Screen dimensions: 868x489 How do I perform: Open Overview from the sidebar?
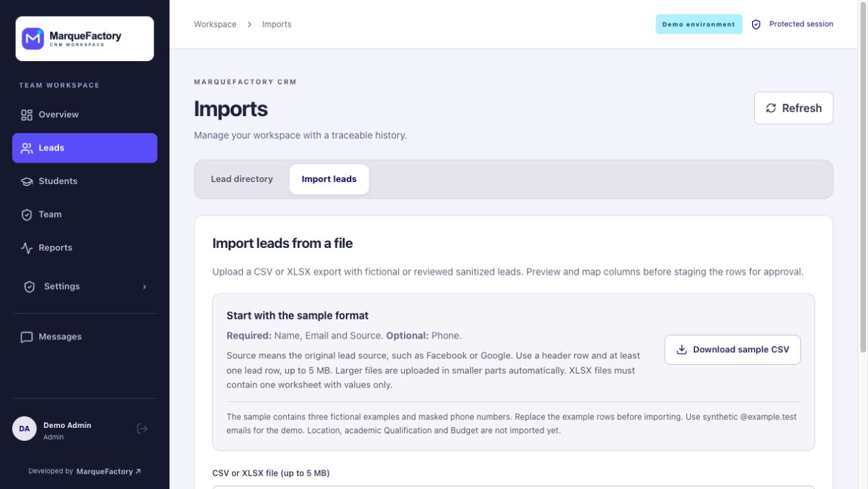(x=84, y=115)
